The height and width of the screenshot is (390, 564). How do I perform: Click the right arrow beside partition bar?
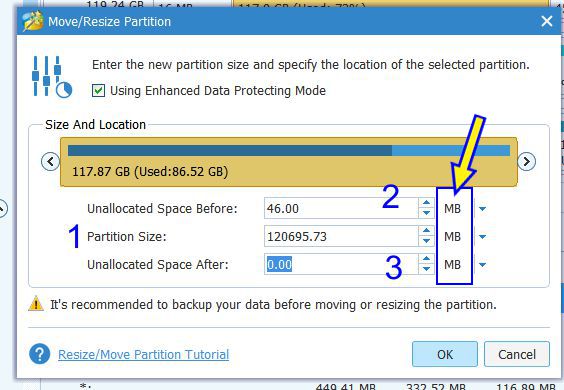527,161
